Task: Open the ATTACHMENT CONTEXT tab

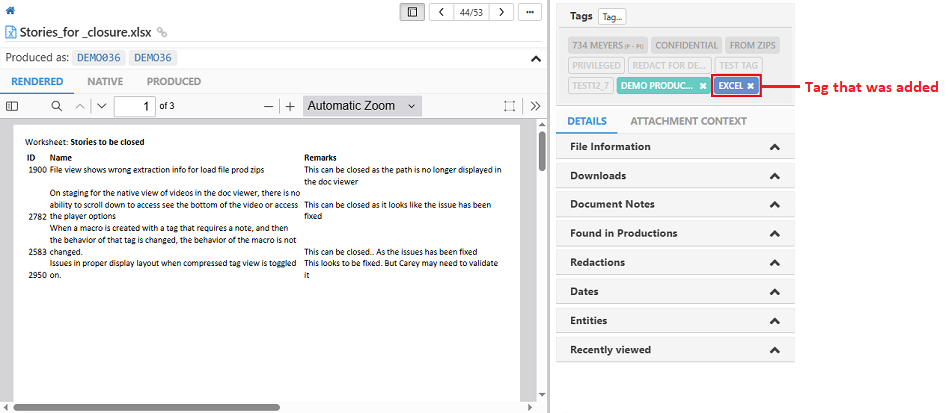Action: (688, 121)
